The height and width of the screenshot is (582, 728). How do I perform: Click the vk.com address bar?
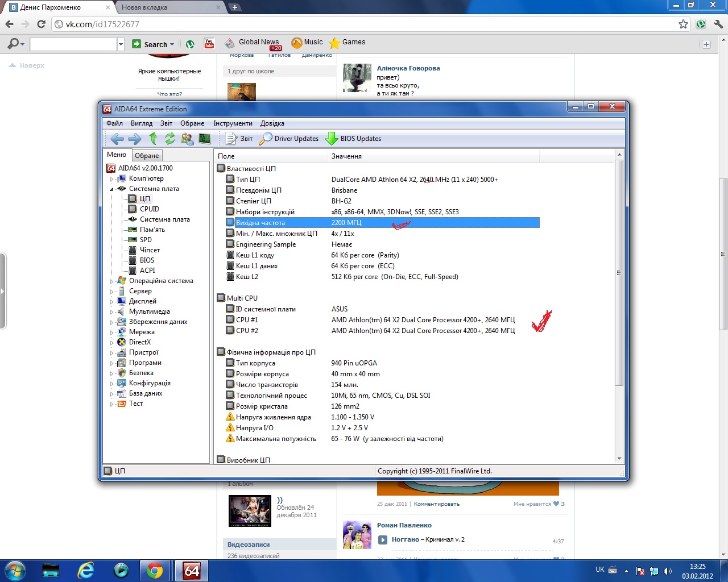[x=364, y=24]
